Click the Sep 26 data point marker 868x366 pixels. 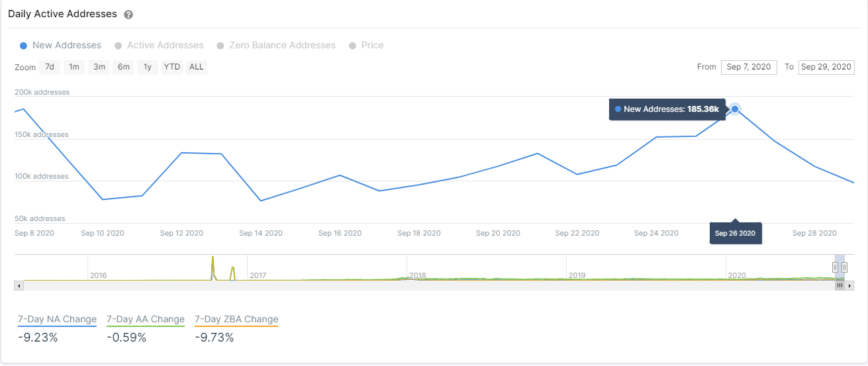[x=735, y=109]
